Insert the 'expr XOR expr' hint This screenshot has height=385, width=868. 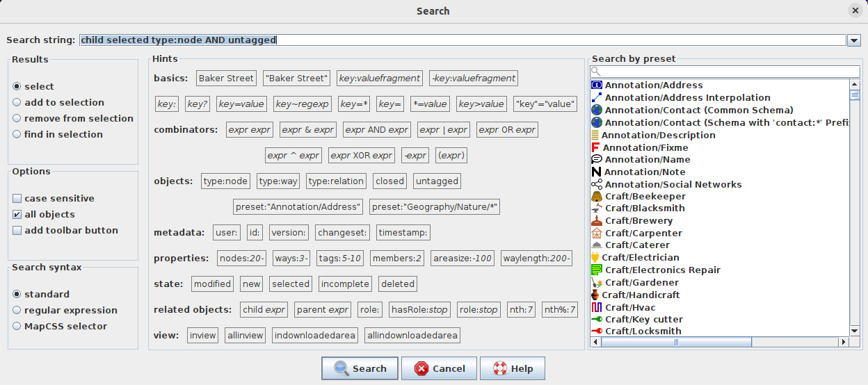pos(362,155)
